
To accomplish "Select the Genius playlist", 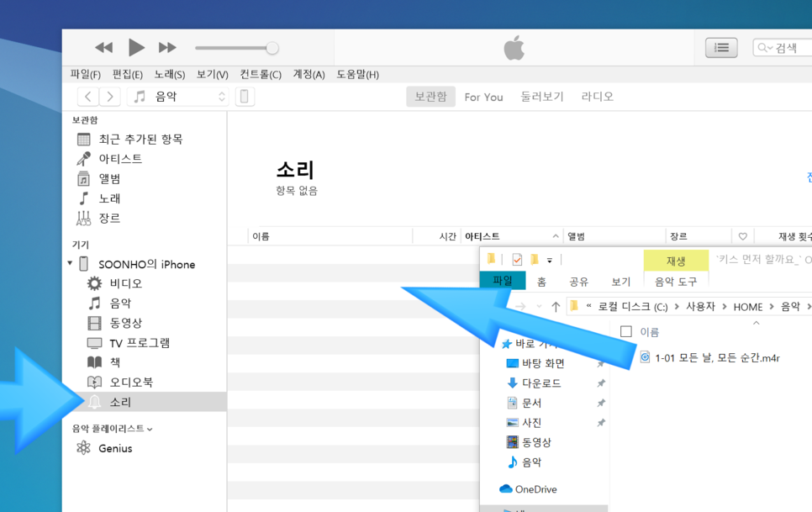I will tap(115, 448).
